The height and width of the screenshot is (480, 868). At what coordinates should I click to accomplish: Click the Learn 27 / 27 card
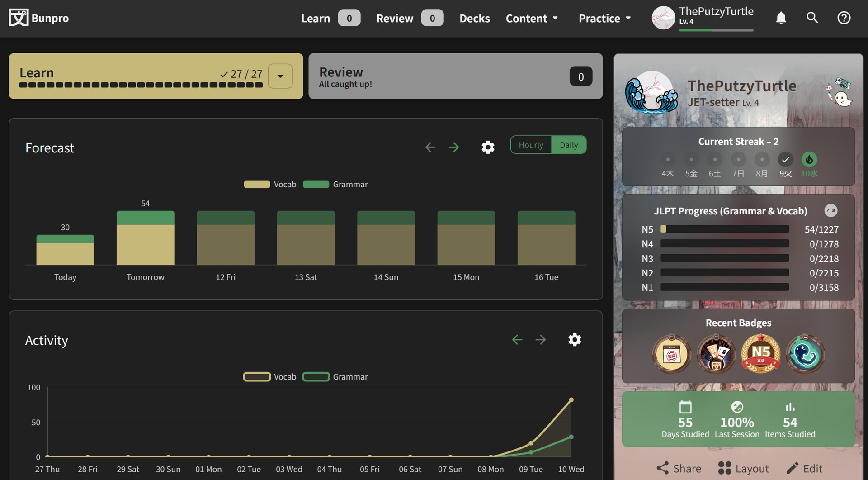point(156,76)
